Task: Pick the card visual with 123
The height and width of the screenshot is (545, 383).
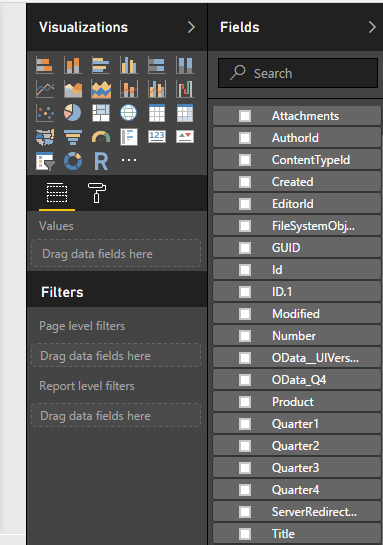Action: pos(157,137)
